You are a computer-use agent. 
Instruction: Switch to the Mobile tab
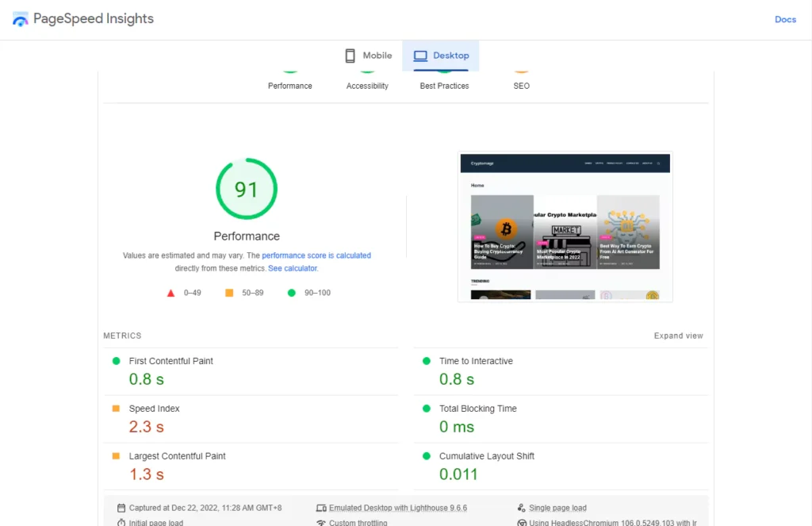369,56
